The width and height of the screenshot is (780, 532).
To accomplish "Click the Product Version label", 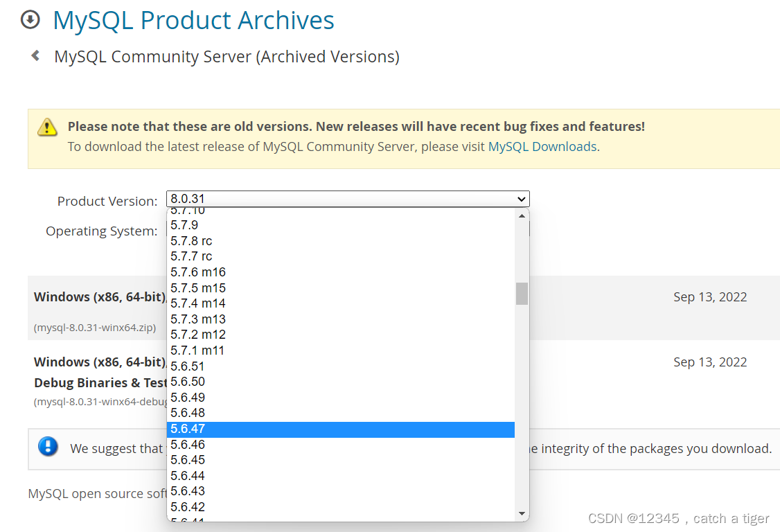I will pos(107,202).
